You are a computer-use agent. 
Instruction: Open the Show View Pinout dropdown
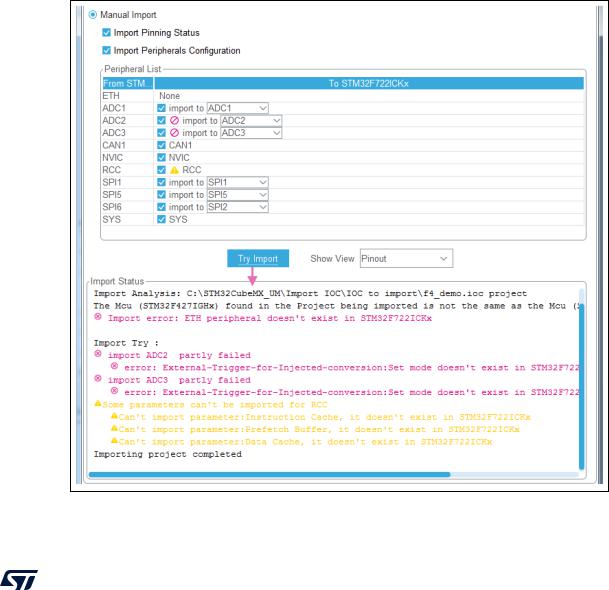click(x=406, y=258)
